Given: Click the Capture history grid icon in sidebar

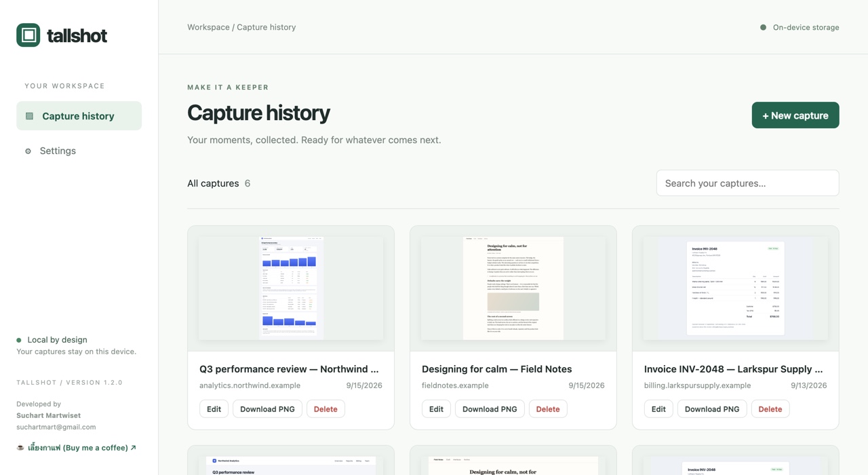Looking at the screenshot, I should 29,116.
